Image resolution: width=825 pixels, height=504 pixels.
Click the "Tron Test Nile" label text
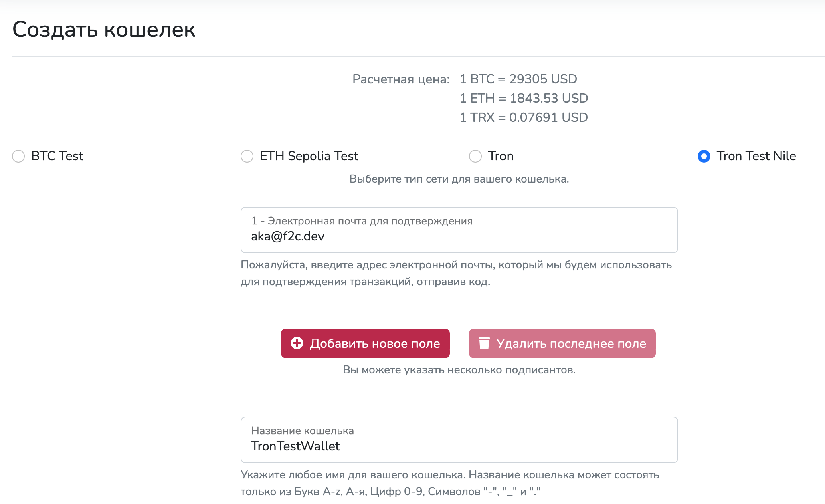pyautogui.click(x=756, y=156)
